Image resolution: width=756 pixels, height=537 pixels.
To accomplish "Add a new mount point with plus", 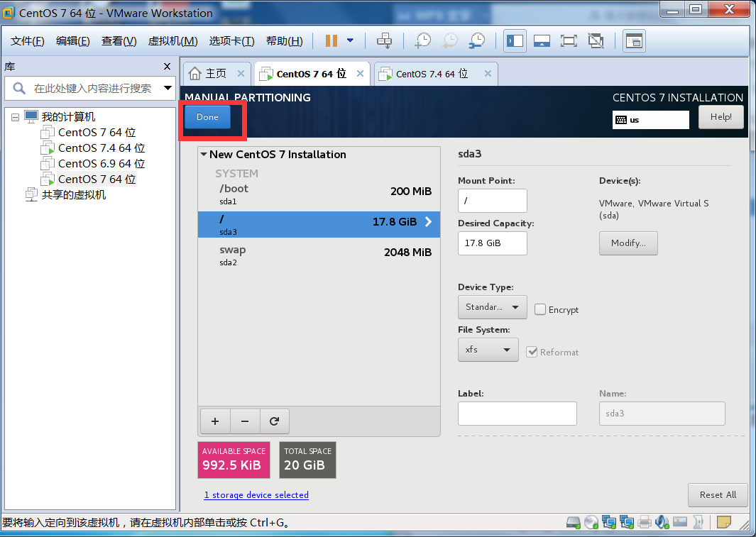I will [215, 421].
